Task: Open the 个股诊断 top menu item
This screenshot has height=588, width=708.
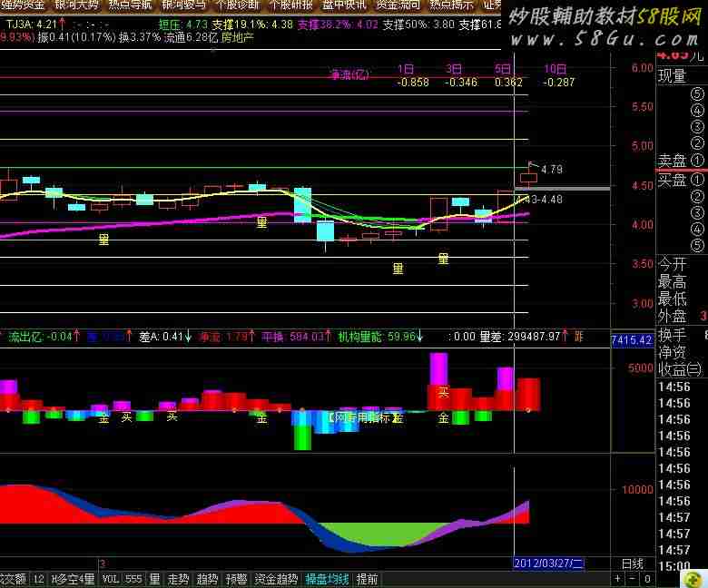Action: [236, 5]
